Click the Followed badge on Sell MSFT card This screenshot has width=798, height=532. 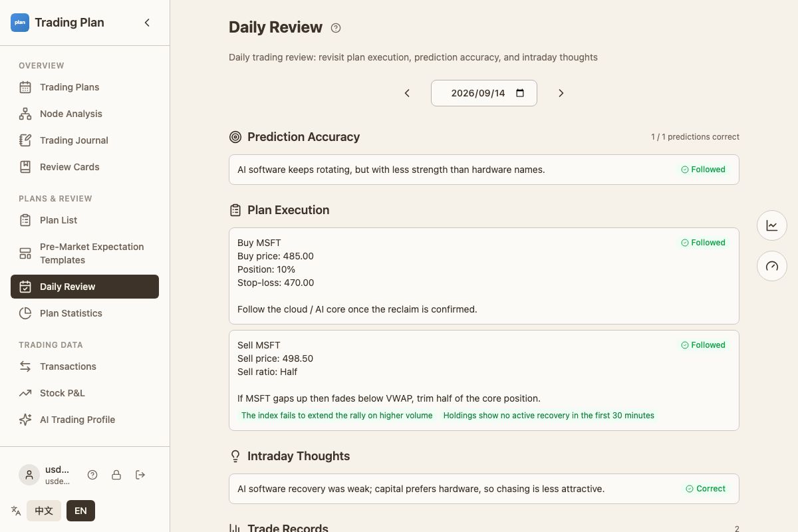pyautogui.click(x=703, y=345)
